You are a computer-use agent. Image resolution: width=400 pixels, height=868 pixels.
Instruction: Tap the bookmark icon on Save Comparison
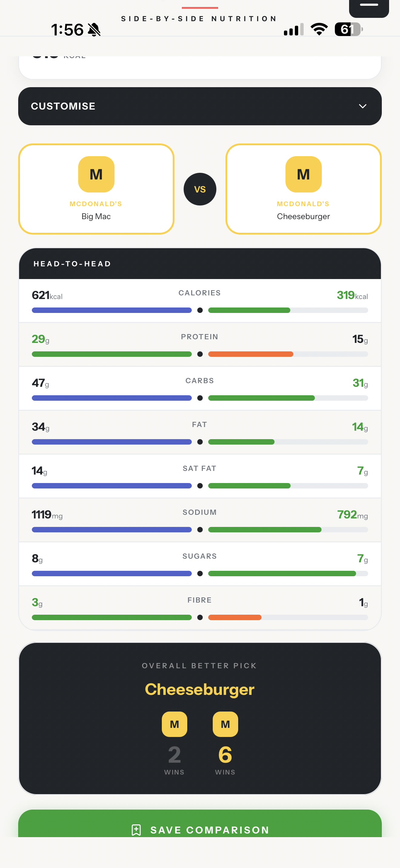pos(136,830)
